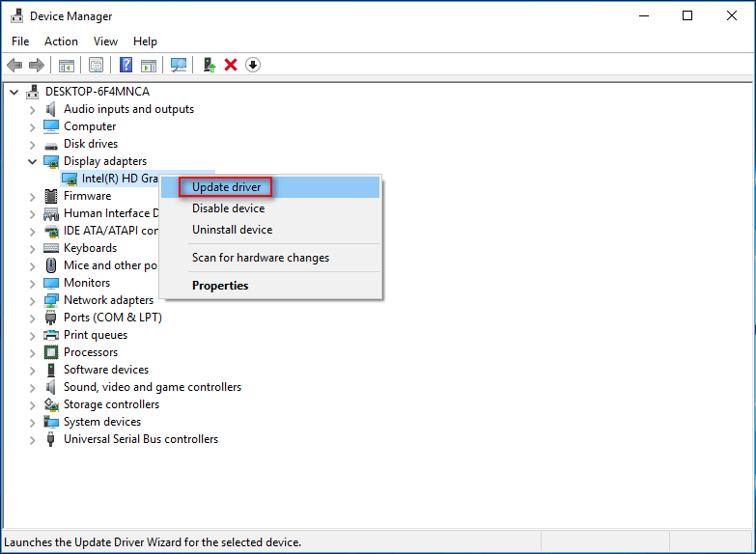756x554 pixels.
Task: Click the Keyboards category icon
Action: [51, 248]
